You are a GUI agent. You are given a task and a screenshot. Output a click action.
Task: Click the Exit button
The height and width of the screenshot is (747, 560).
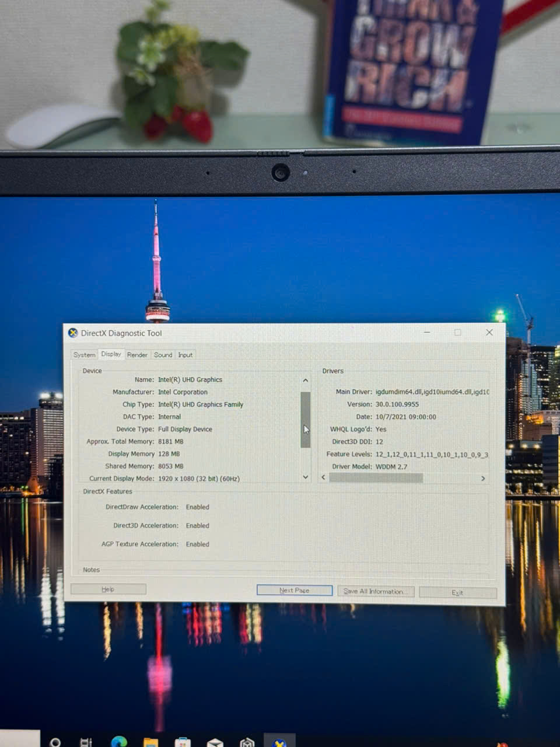coord(457,592)
